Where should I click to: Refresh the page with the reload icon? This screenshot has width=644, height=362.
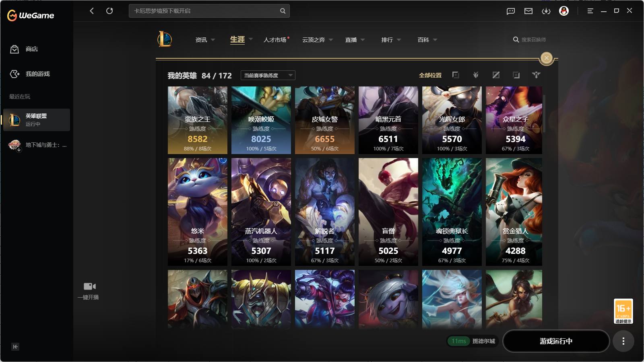pyautogui.click(x=109, y=11)
